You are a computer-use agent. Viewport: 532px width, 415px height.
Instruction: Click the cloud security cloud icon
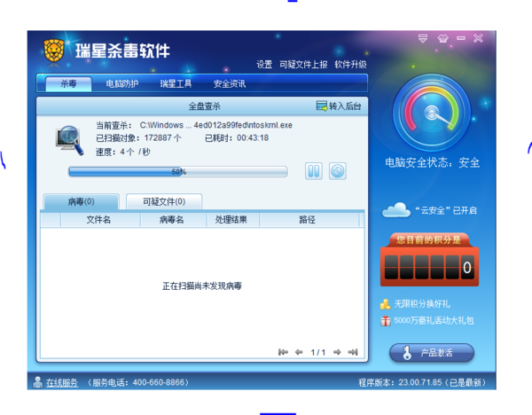coord(396,210)
